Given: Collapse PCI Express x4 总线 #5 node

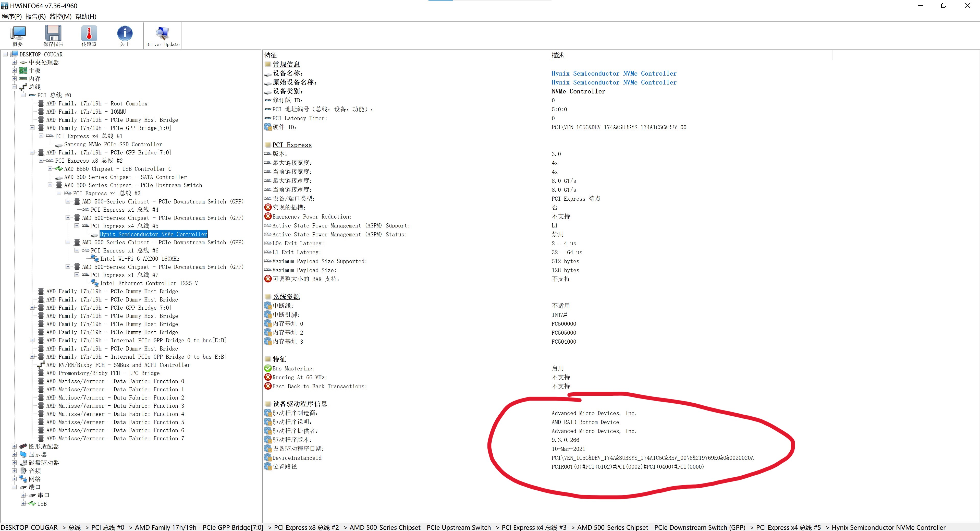Looking at the screenshot, I should click(x=77, y=226).
